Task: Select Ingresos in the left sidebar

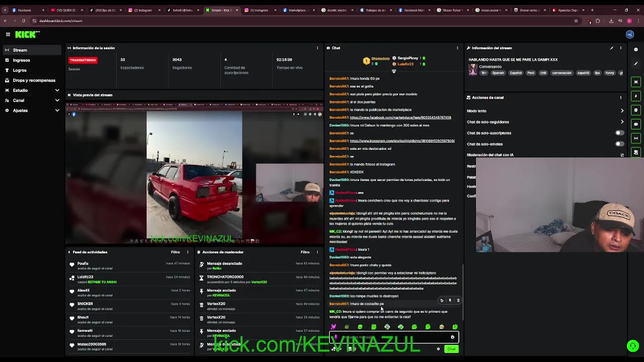Action: point(33,60)
